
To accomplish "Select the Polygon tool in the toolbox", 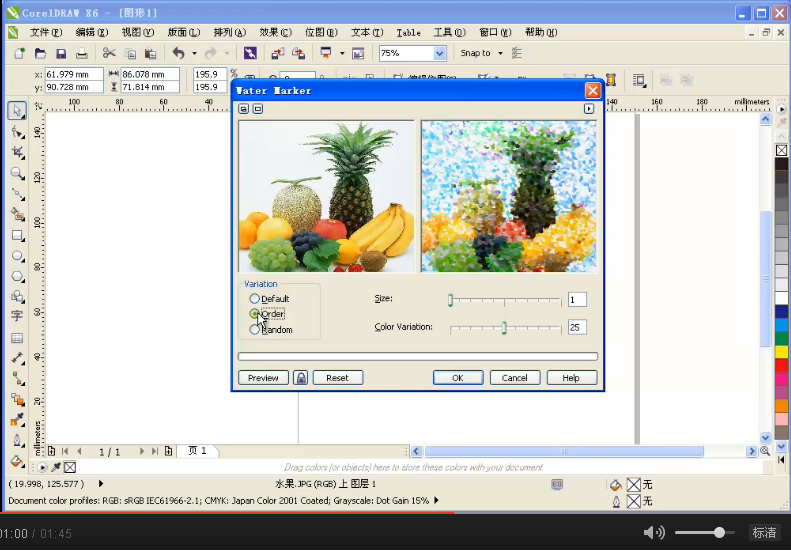I will 17,277.
